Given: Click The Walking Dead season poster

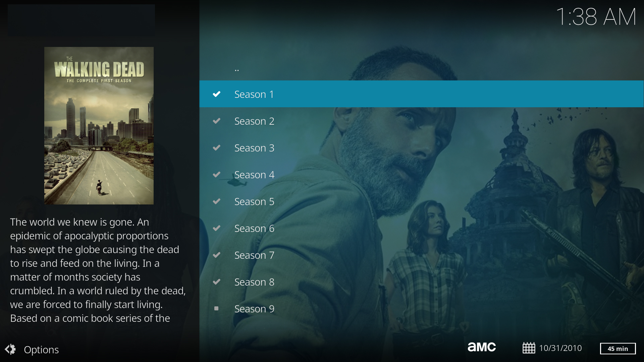Looking at the screenshot, I should pos(99,126).
